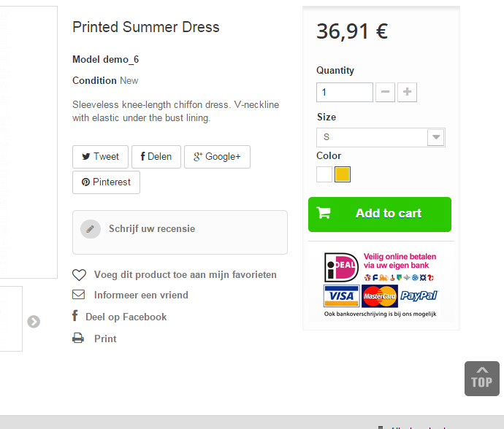Select the white color swatch
Image resolution: width=504 pixels, height=429 pixels.
point(324,174)
